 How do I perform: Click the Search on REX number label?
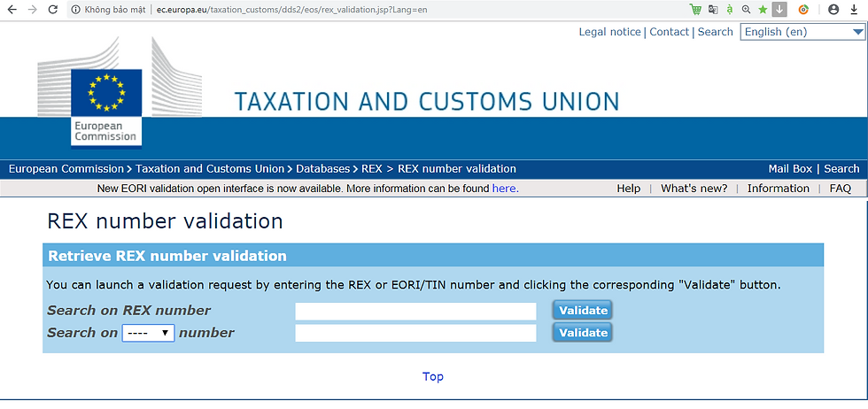(x=128, y=311)
